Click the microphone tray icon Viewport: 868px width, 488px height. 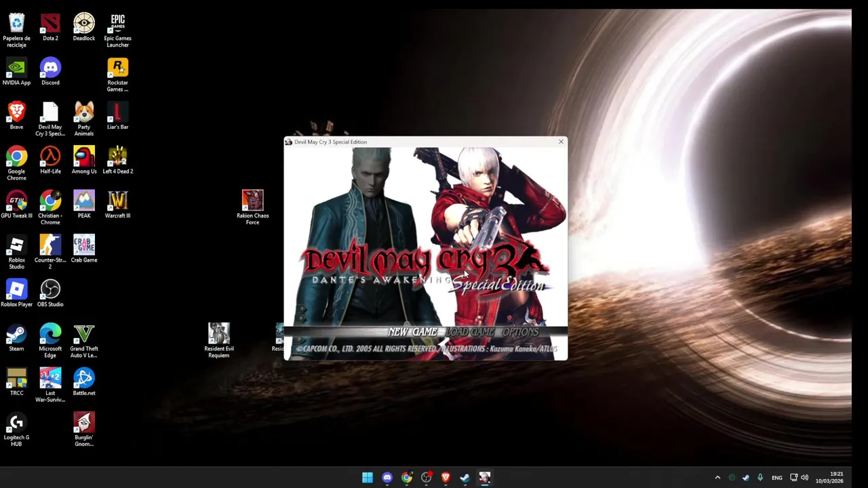[760, 478]
